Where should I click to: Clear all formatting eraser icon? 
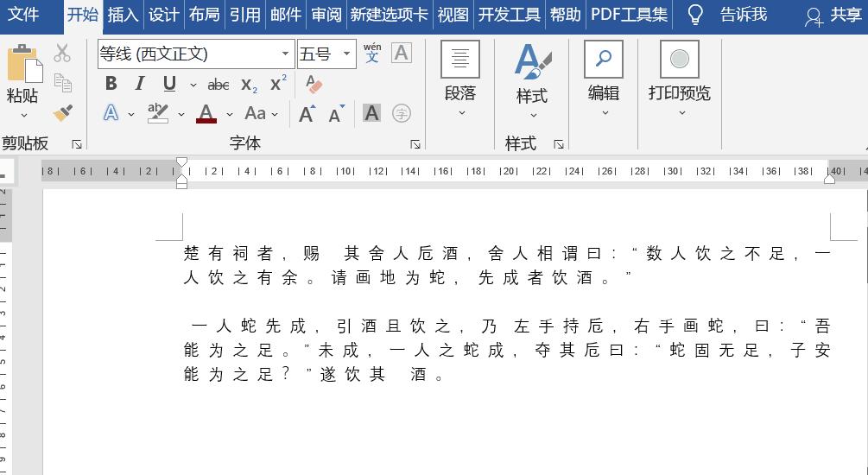point(314,84)
